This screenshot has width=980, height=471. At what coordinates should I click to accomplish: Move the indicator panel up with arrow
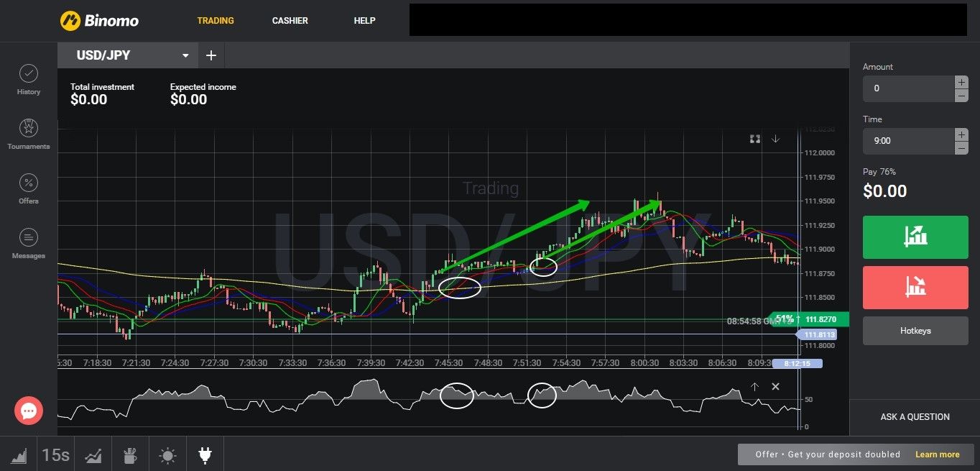[755, 387]
